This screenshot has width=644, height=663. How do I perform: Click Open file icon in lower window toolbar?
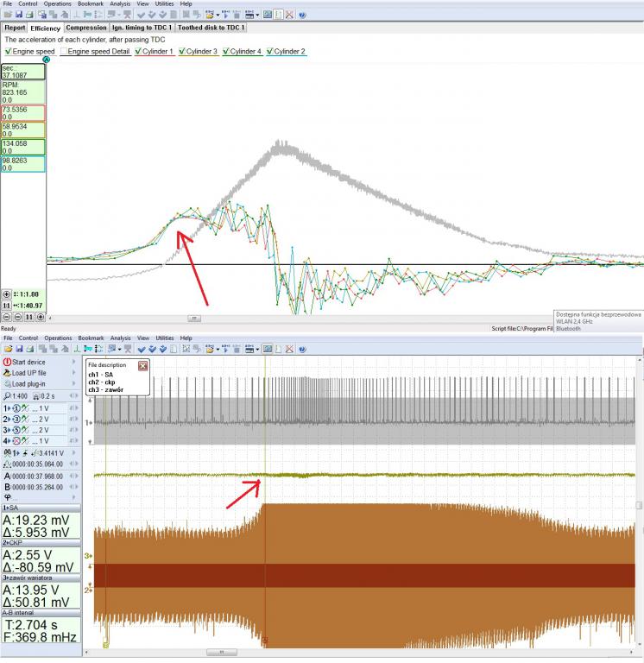tap(8, 350)
